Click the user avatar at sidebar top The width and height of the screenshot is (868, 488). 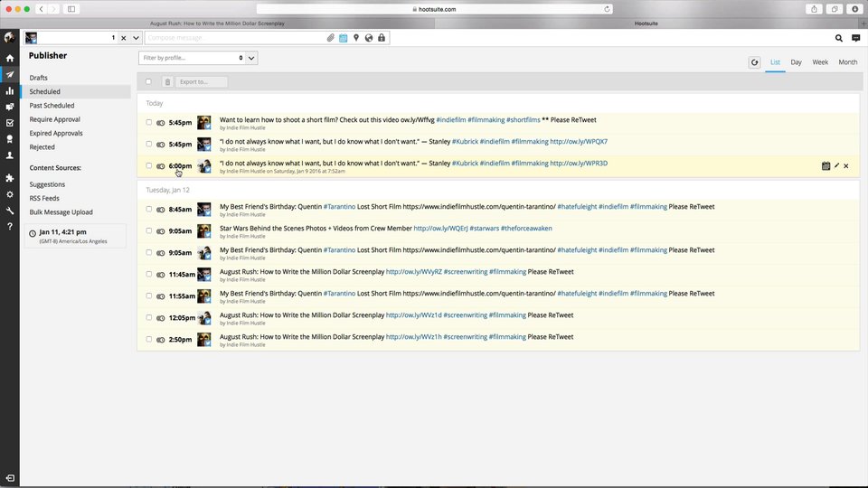point(9,38)
